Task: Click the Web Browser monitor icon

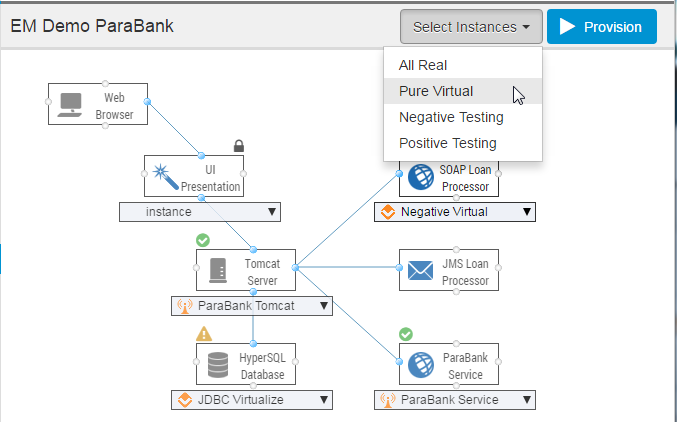Action: [x=70, y=105]
